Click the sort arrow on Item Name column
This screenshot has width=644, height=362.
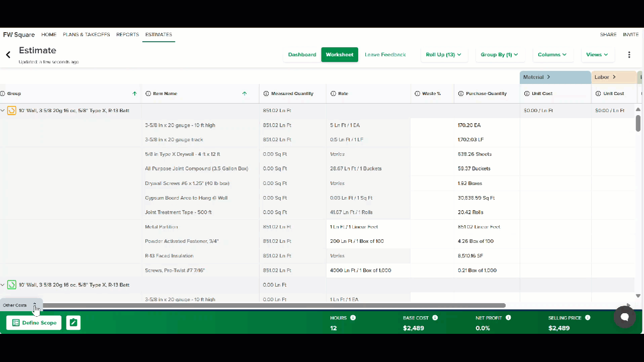click(245, 94)
